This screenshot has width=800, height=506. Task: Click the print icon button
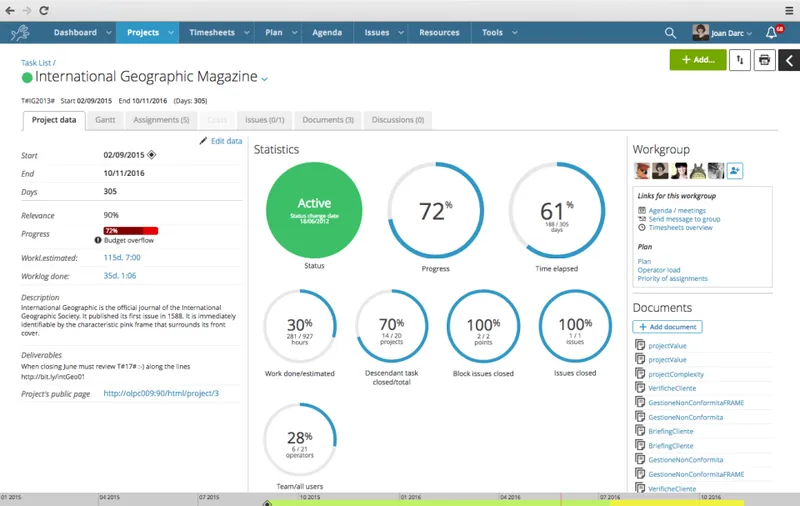pos(764,60)
